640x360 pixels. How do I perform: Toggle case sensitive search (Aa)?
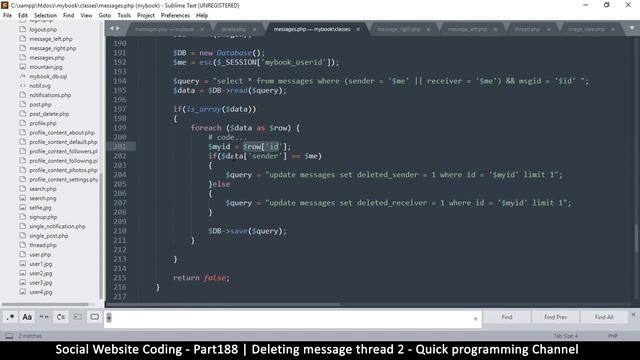(x=27, y=317)
